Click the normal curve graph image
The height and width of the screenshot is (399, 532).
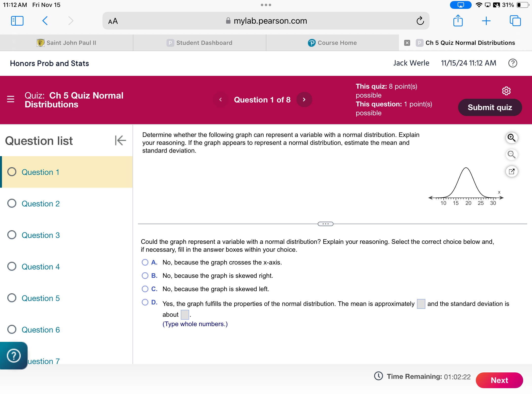coord(466,186)
